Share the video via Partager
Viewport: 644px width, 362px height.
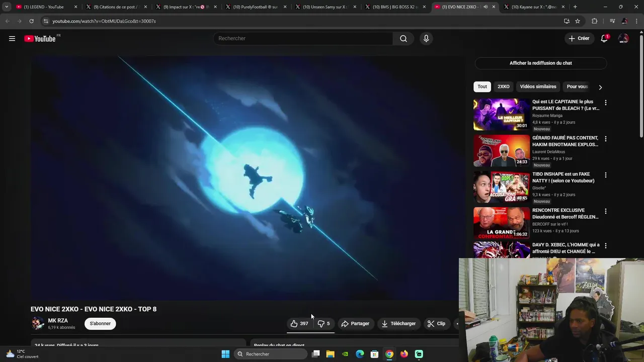click(x=355, y=324)
